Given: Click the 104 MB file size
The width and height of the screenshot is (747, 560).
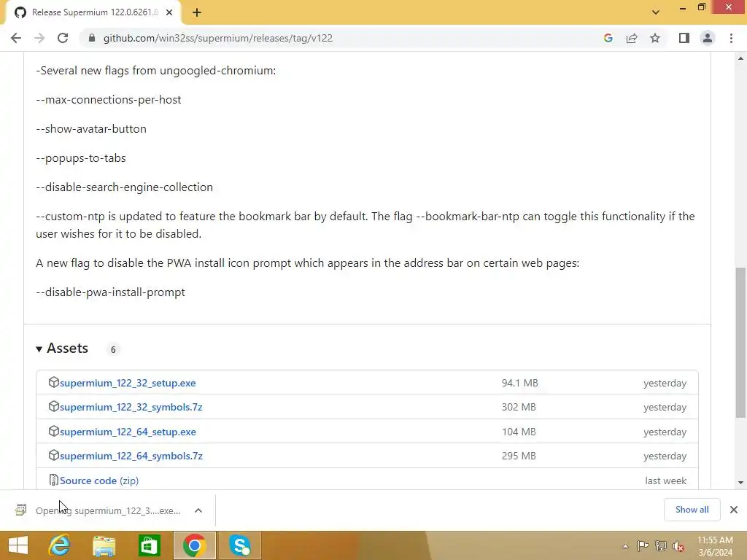Looking at the screenshot, I should click(519, 432).
